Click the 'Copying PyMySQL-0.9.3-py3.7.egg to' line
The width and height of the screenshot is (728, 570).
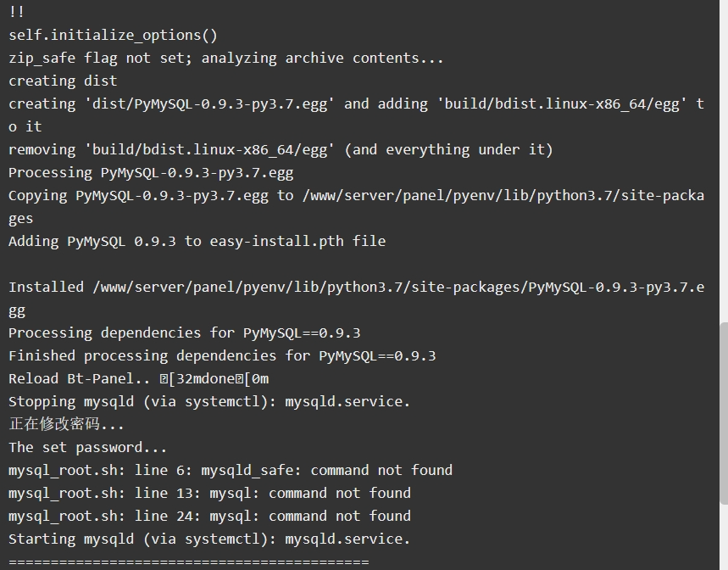point(356,207)
